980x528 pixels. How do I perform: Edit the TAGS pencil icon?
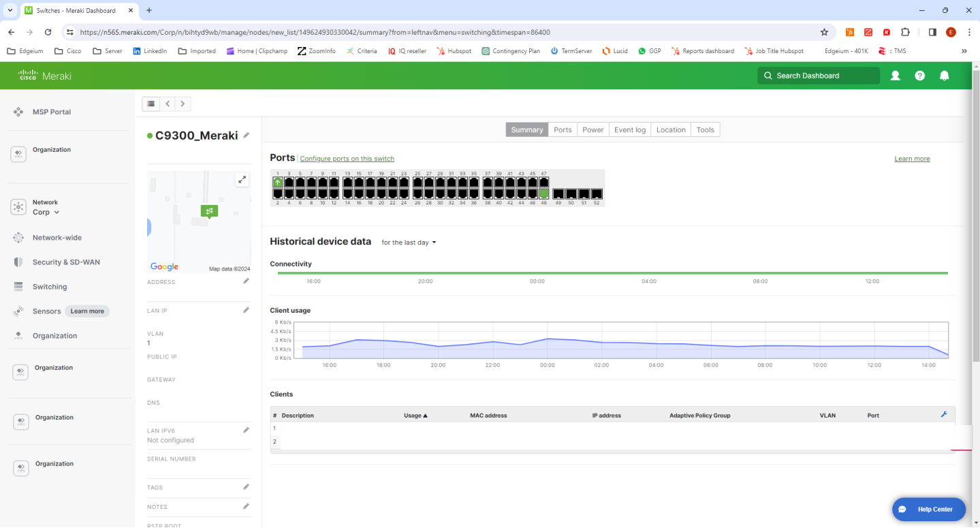pyautogui.click(x=246, y=487)
